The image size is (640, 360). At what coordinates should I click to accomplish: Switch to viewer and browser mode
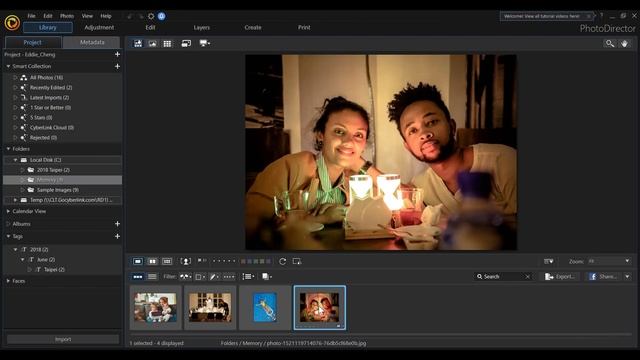click(x=138, y=44)
